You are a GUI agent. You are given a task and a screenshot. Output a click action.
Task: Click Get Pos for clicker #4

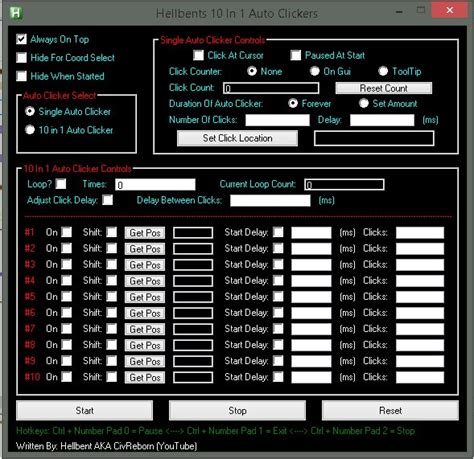(145, 281)
